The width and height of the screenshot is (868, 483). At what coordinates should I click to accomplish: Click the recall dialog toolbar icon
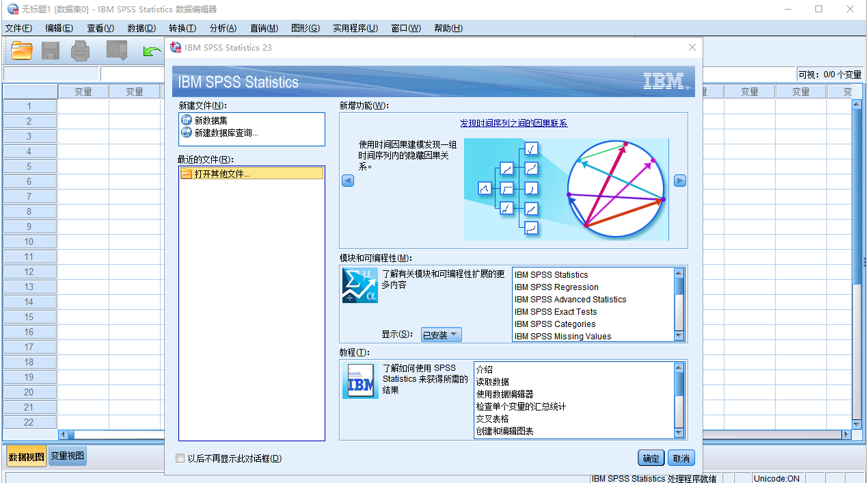[117, 51]
